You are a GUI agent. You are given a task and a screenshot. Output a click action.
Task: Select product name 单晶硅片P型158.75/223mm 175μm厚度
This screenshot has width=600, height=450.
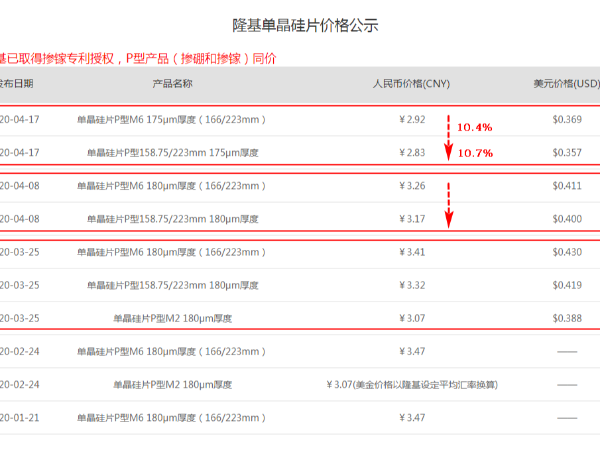[173, 153]
